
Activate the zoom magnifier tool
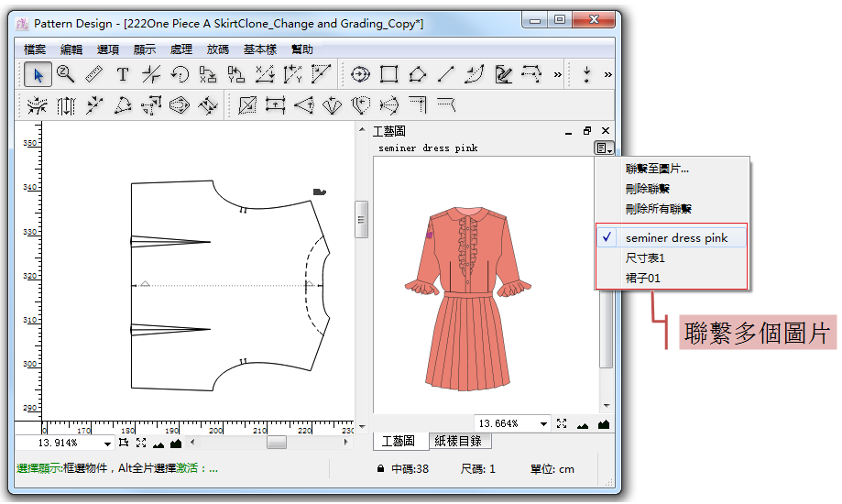pyautogui.click(x=66, y=74)
